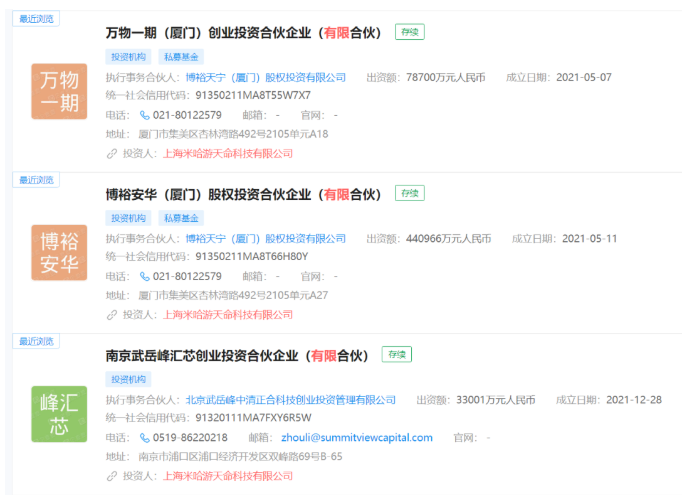Click 存续 status badge of 博裕安华
This screenshot has height=495, width=691.
tap(410, 194)
